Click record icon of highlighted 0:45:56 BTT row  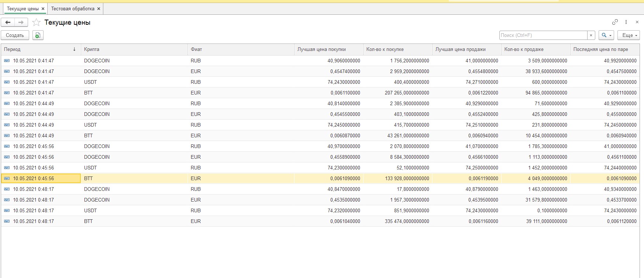pyautogui.click(x=7, y=178)
